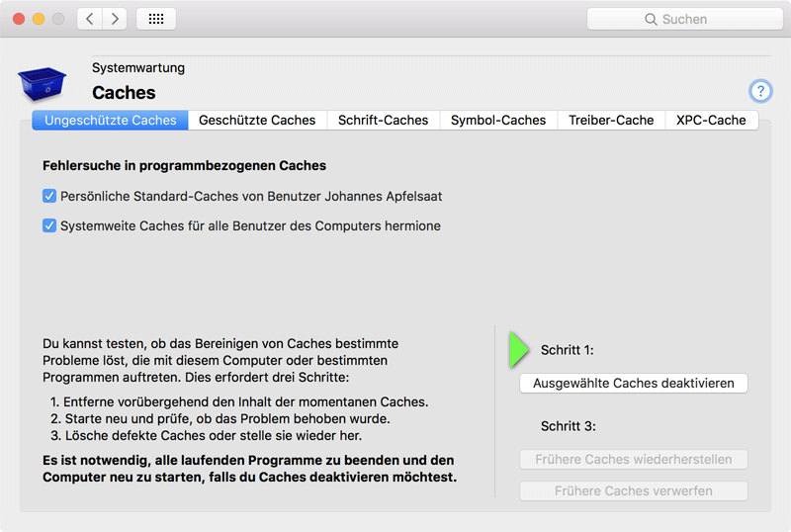This screenshot has height=532, width=791.
Task: Click the Caches title text
Action: (x=125, y=93)
